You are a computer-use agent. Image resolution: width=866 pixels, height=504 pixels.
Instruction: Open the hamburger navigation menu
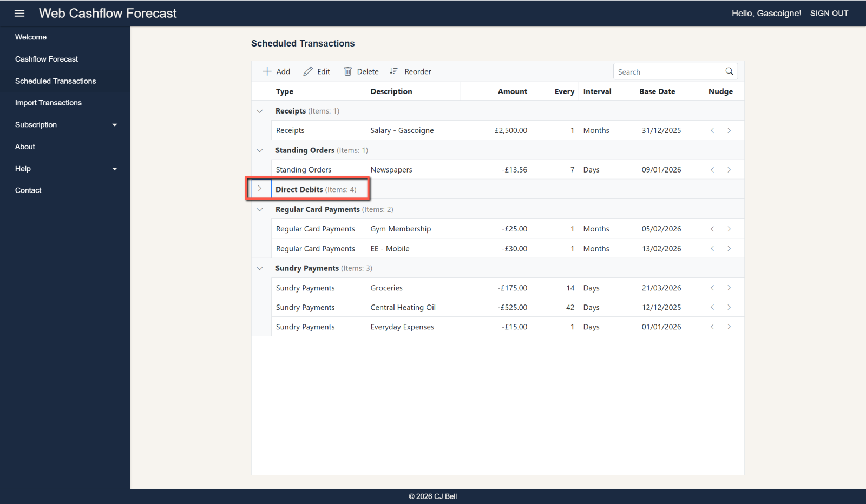(19, 14)
